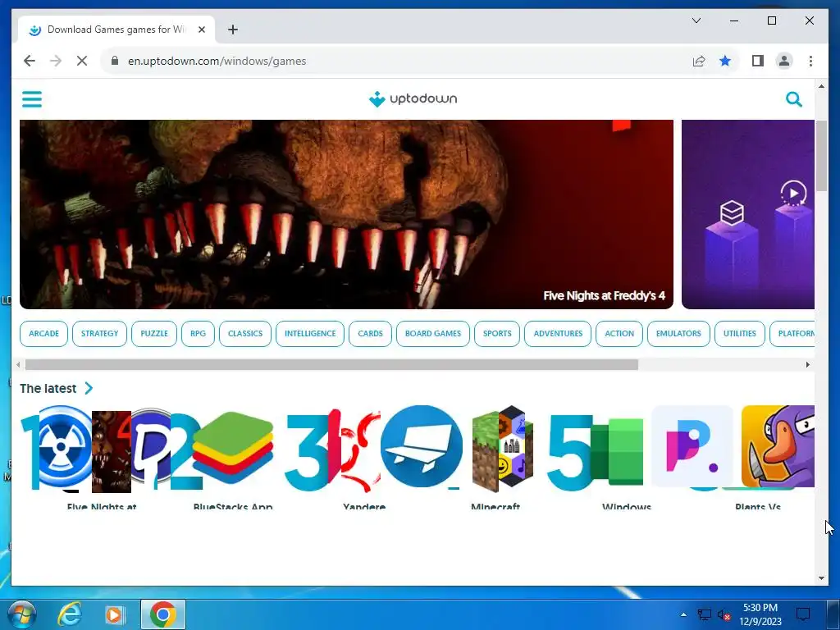Viewport: 840px width, 630px height.
Task: Open Chrome's three-dot menu
Action: point(810,61)
